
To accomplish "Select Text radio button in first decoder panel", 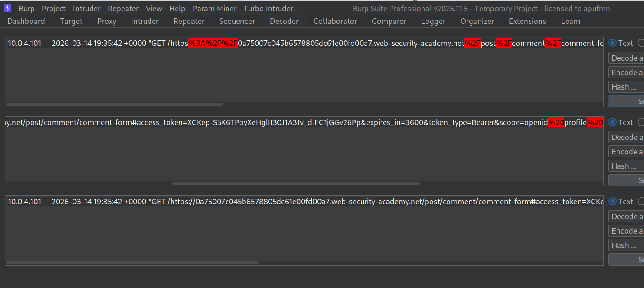I will [x=612, y=43].
